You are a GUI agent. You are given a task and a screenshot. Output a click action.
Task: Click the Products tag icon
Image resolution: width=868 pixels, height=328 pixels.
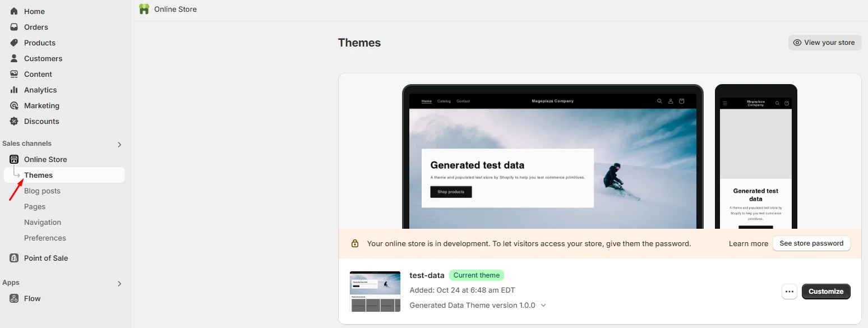tap(14, 43)
